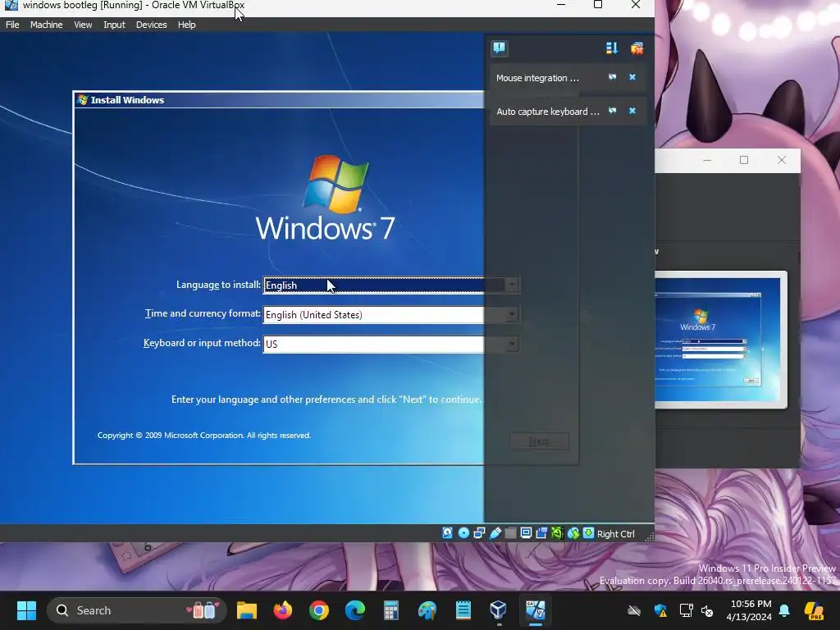The height and width of the screenshot is (630, 840).
Task: Close the Auto capture keyboard notification
Action: point(632,111)
